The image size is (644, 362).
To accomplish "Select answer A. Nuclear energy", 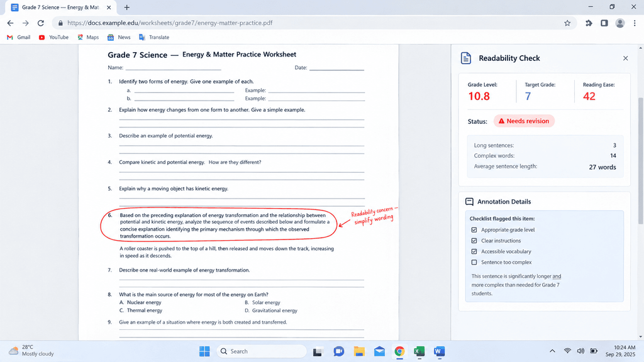I will pos(140,302).
